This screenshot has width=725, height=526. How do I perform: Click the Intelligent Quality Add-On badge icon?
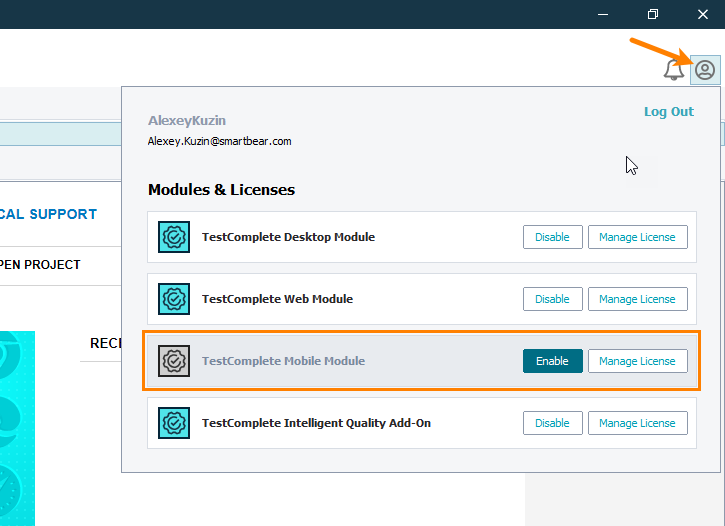tap(174, 423)
